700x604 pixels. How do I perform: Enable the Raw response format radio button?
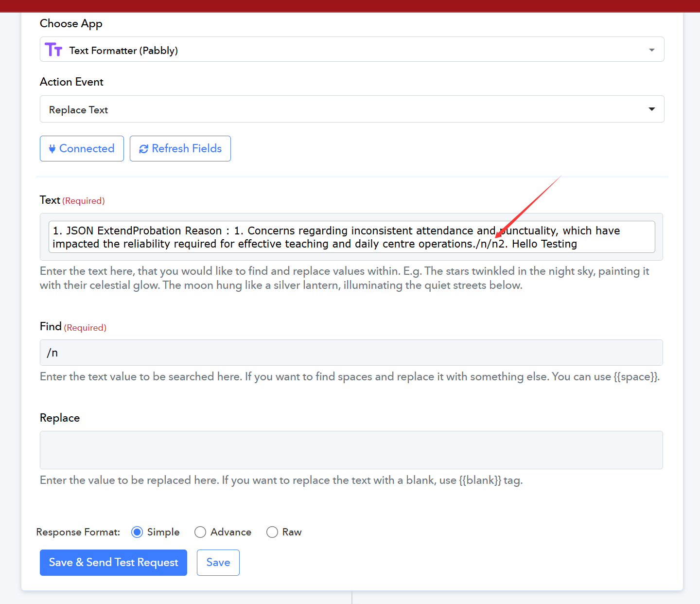point(272,532)
